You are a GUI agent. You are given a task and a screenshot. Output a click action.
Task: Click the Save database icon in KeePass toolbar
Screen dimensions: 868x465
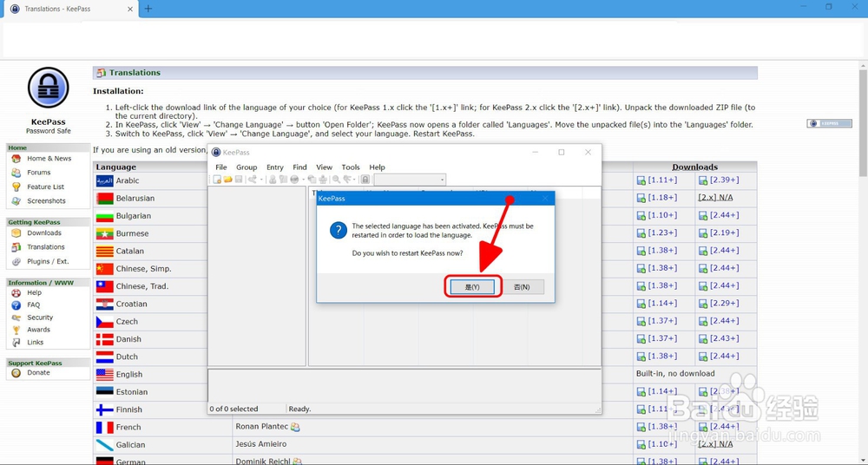tap(239, 180)
